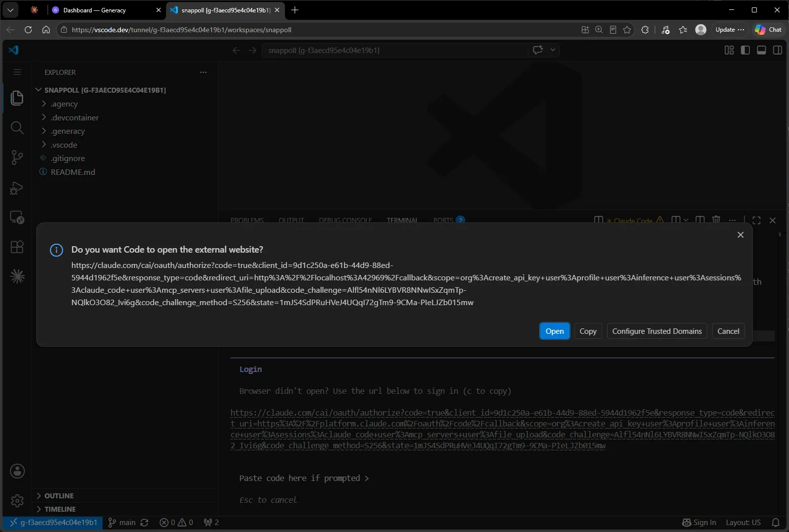Click Sign In in status bar
The height and width of the screenshot is (532, 789).
(699, 523)
